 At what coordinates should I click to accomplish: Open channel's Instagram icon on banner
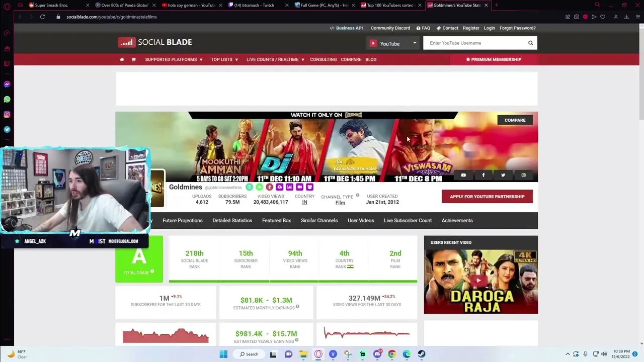[523, 175]
